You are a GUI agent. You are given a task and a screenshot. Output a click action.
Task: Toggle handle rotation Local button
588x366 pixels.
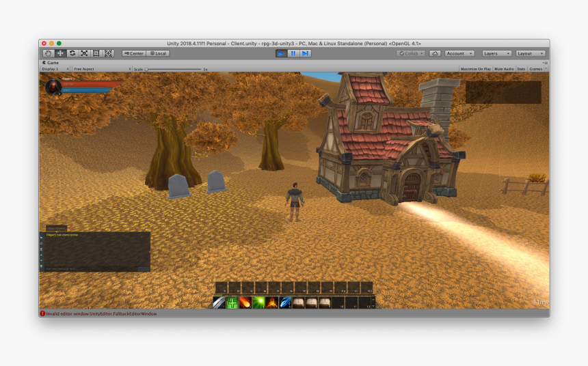click(158, 53)
